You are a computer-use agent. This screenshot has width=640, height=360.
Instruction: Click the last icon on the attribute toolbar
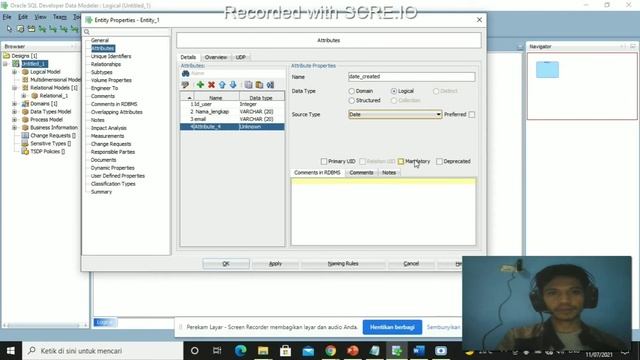pyautogui.click(x=270, y=84)
